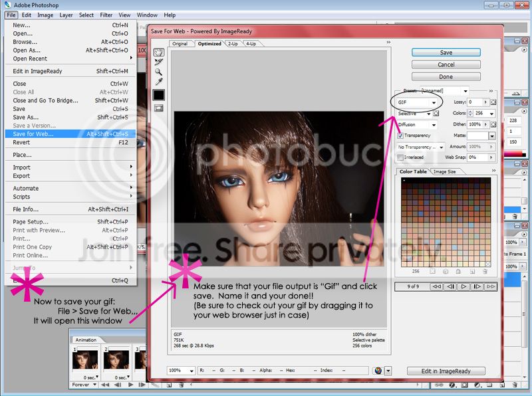The width and height of the screenshot is (532, 396).
Task: Click add layer mask icon in Layers palette
Action: 464,385
